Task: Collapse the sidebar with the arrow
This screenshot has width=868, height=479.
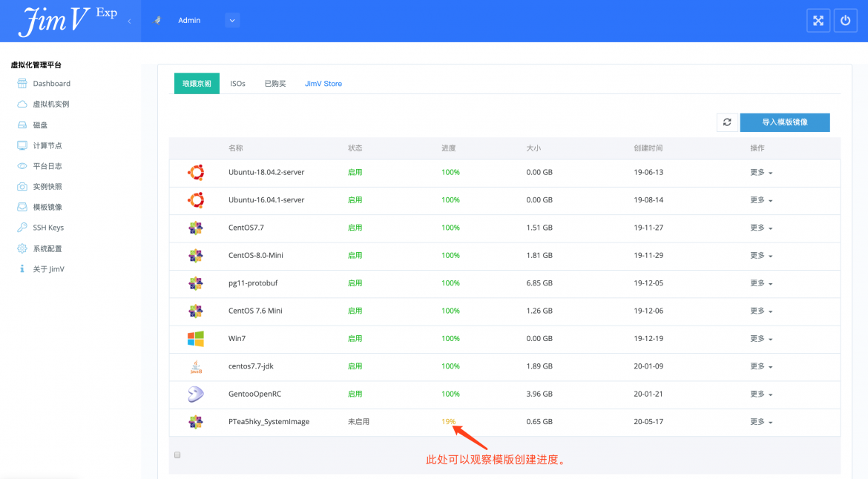Action: click(x=130, y=21)
